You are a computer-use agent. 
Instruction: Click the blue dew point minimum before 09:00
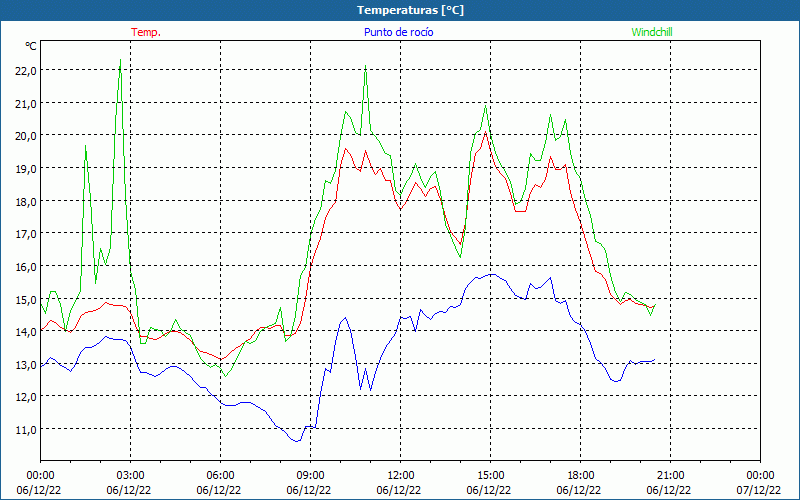point(297,441)
